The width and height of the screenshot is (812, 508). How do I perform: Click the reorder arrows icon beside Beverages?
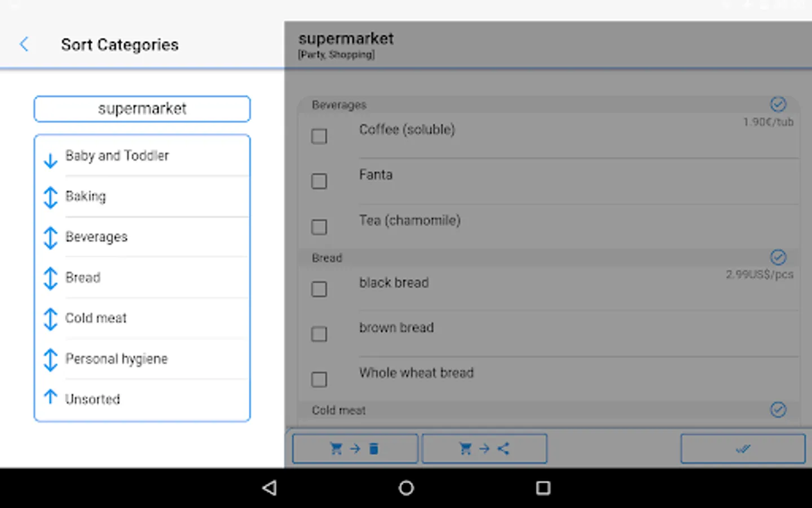[50, 238]
